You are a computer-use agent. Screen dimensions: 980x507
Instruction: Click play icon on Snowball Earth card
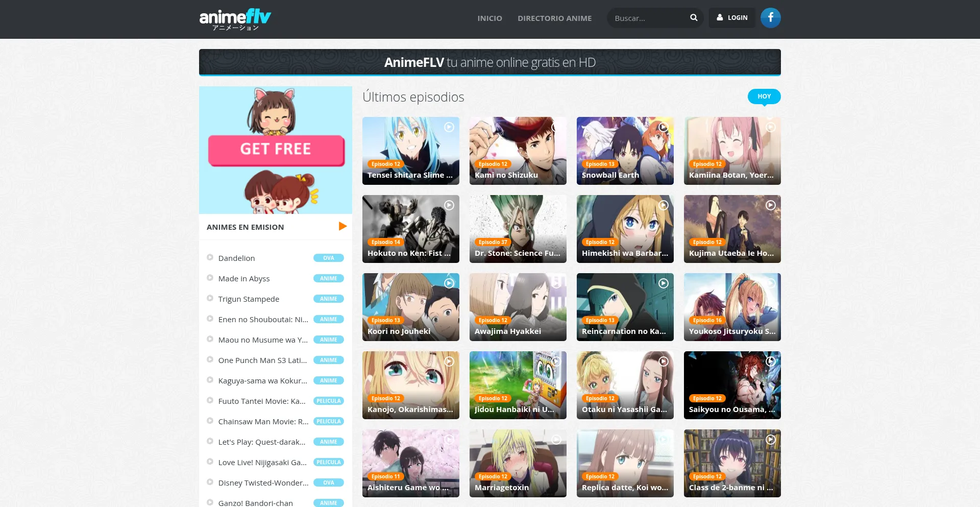pos(664,127)
